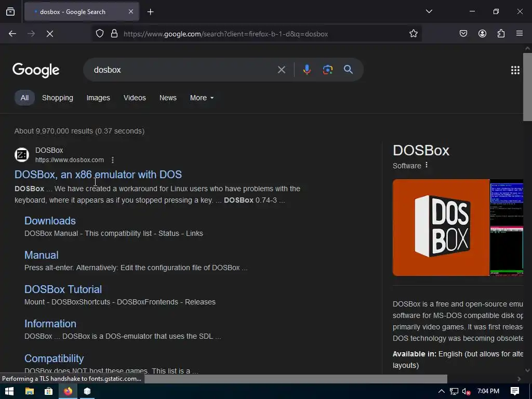Open Pocket save icon
532x399 pixels.
(x=463, y=34)
